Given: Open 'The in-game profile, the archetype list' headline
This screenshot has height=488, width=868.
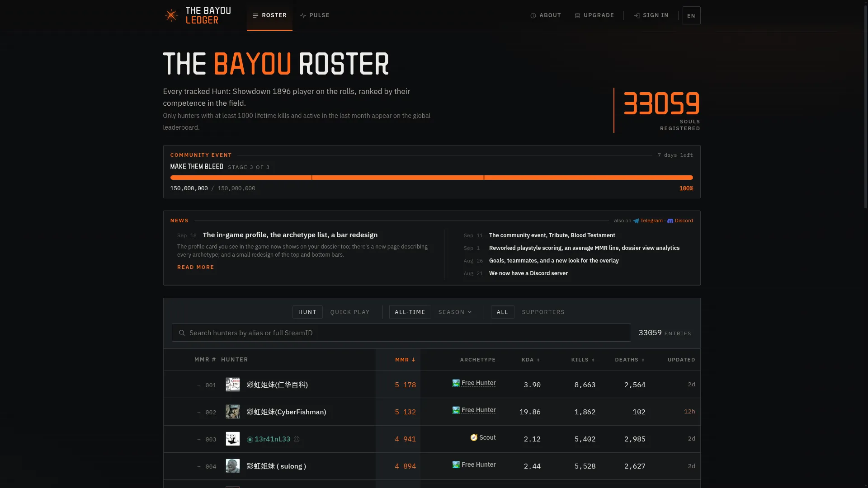Looking at the screenshot, I should tap(290, 235).
